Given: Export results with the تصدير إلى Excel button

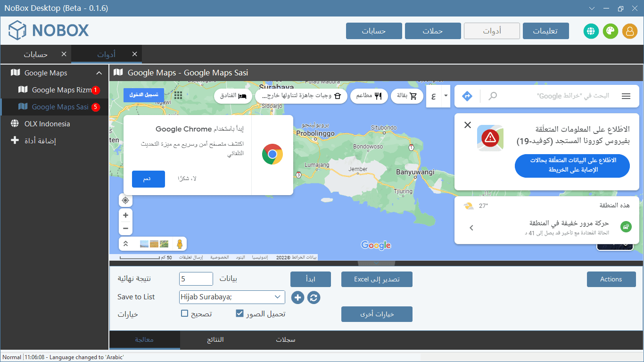Looking at the screenshot, I should 377,279.
